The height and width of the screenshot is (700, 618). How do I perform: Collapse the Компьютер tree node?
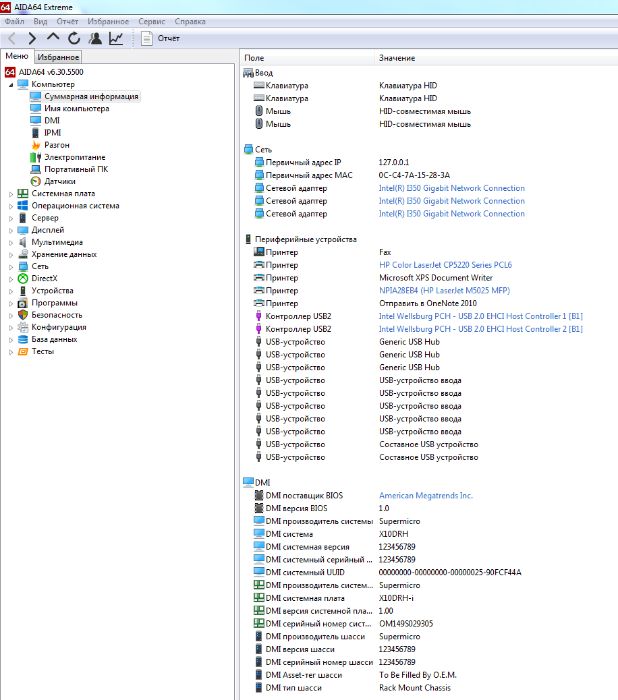tap(11, 84)
